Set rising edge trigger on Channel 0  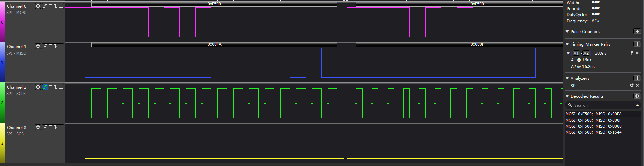click(45, 6)
